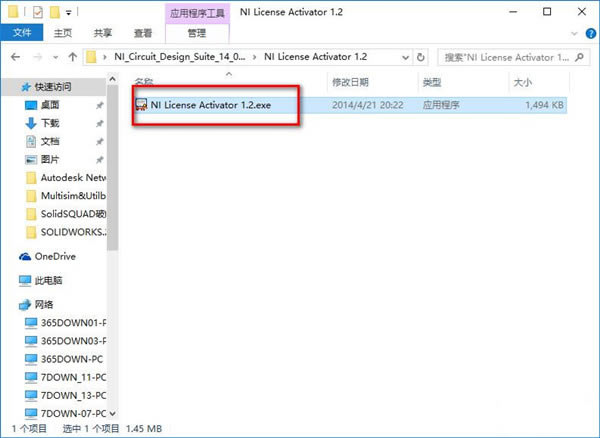The image size is (600, 438).
Task: Open 下载 in navigation pane
Action: click(x=50, y=123)
